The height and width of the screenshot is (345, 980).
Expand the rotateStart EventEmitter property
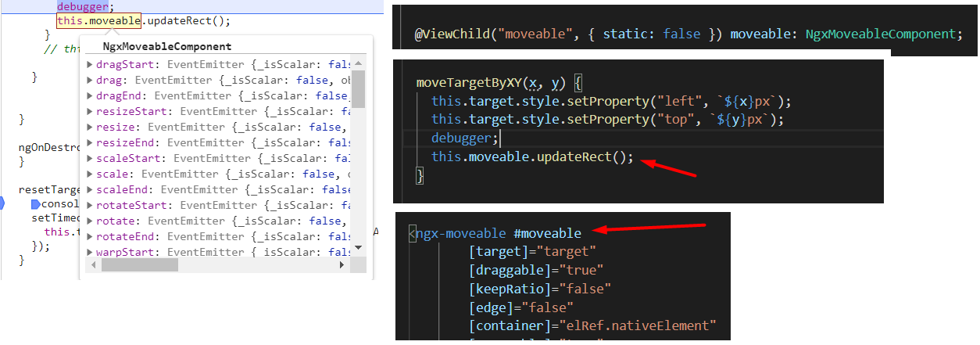coord(90,205)
